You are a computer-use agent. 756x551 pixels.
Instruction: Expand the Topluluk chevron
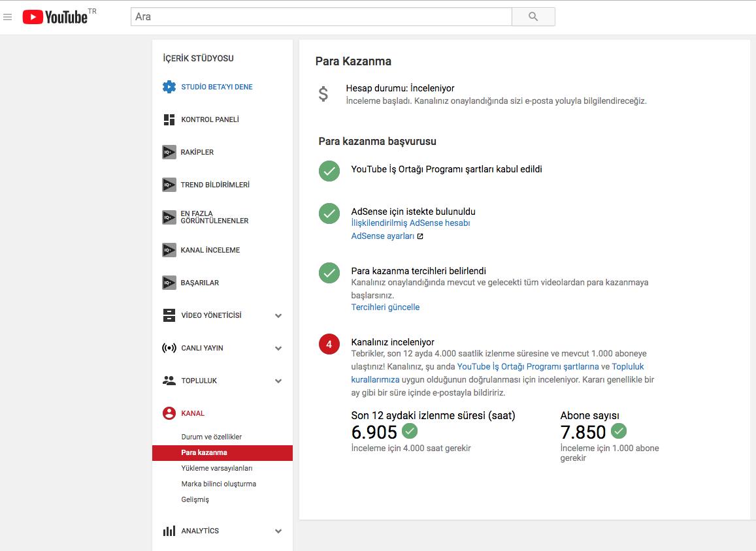click(278, 381)
